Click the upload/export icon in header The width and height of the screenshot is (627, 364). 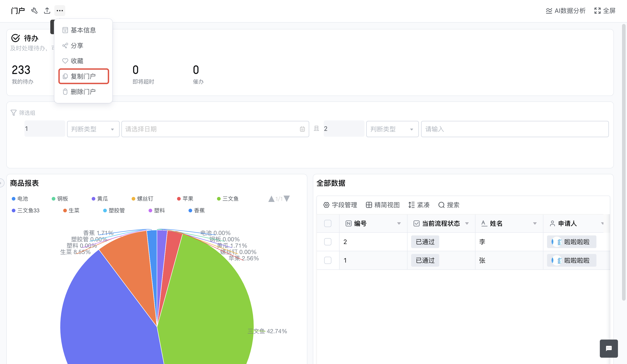pos(47,11)
